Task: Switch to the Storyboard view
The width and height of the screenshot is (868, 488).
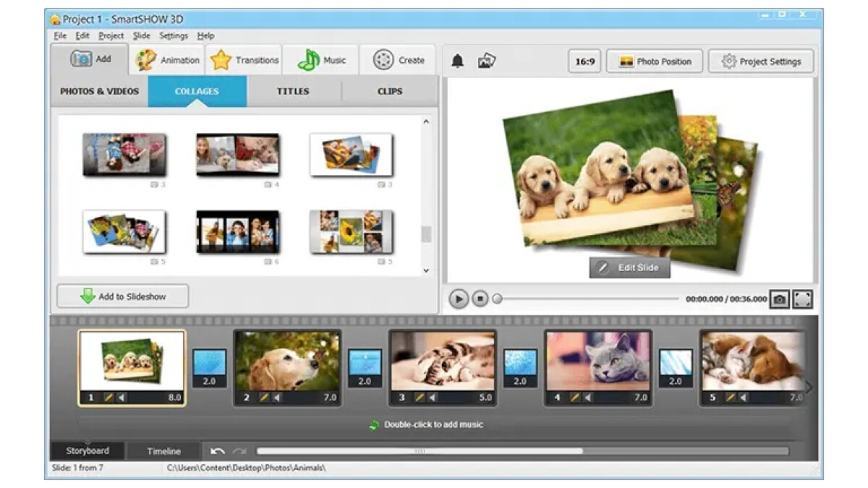Action: [x=88, y=451]
